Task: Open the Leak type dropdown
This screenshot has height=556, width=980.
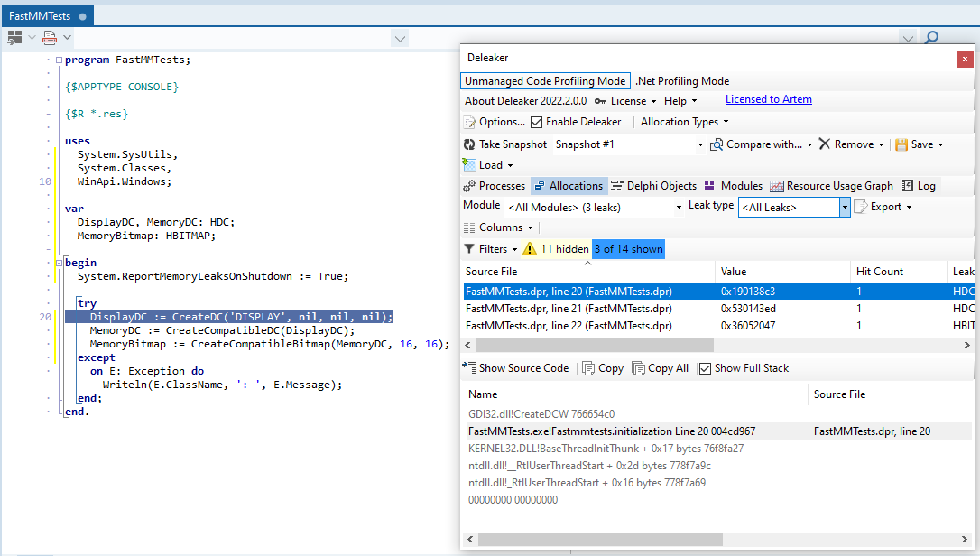Action: (x=844, y=207)
